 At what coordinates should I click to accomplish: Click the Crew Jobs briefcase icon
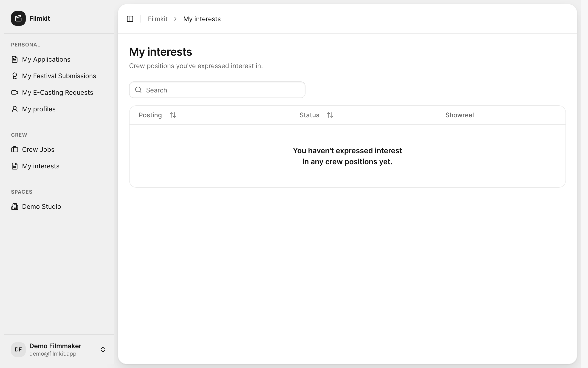[14, 149]
